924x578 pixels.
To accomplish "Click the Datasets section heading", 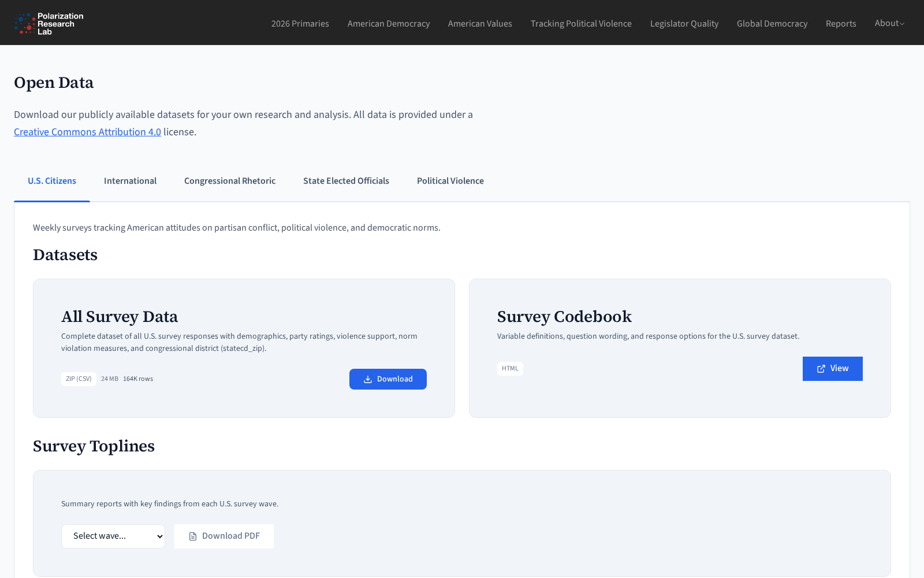I will (x=65, y=255).
